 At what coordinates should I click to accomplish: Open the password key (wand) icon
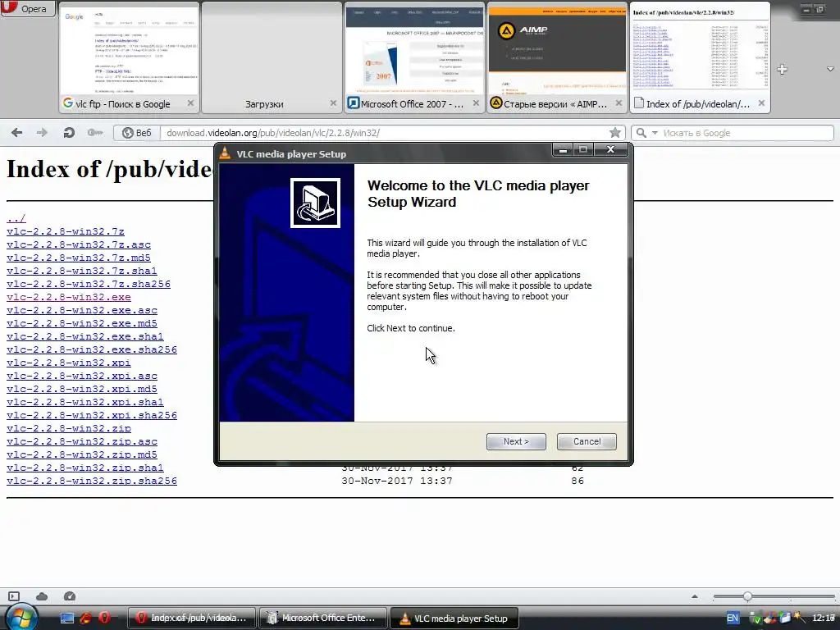pyautogui.click(x=95, y=132)
